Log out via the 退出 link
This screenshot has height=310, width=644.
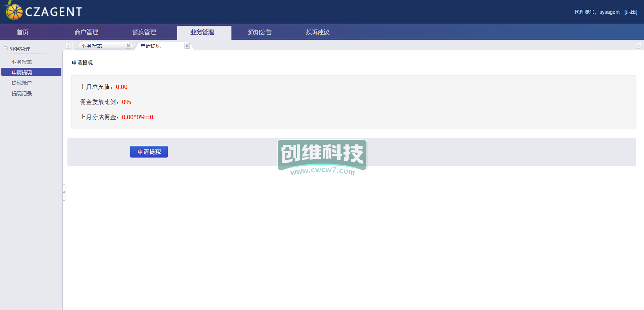[631, 12]
